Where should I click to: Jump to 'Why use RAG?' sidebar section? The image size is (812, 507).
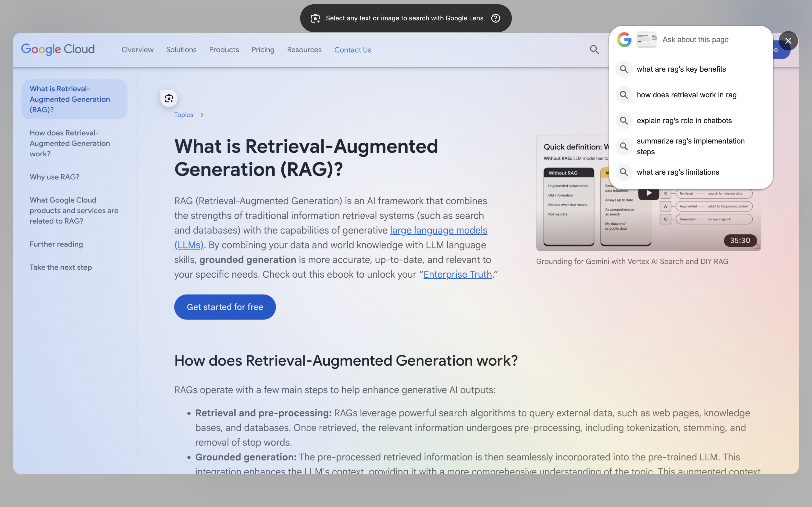pyautogui.click(x=54, y=177)
